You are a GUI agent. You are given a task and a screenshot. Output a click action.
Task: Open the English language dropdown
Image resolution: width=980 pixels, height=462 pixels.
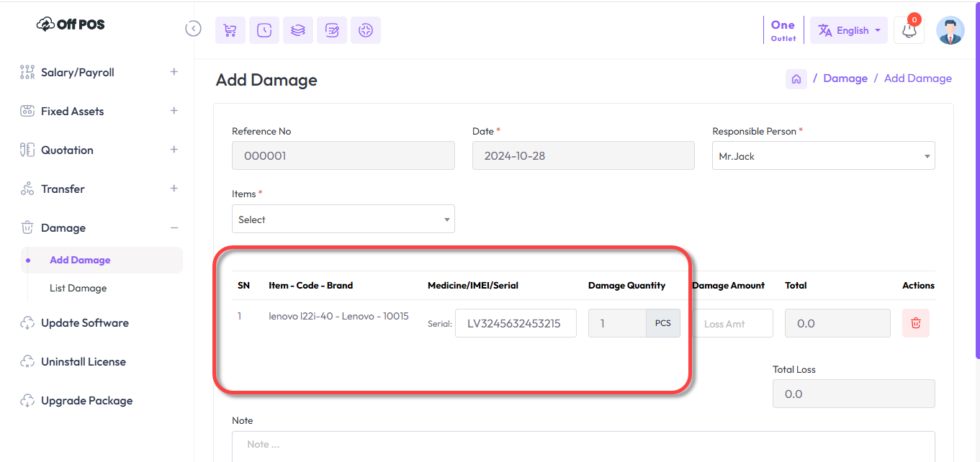click(x=849, y=30)
